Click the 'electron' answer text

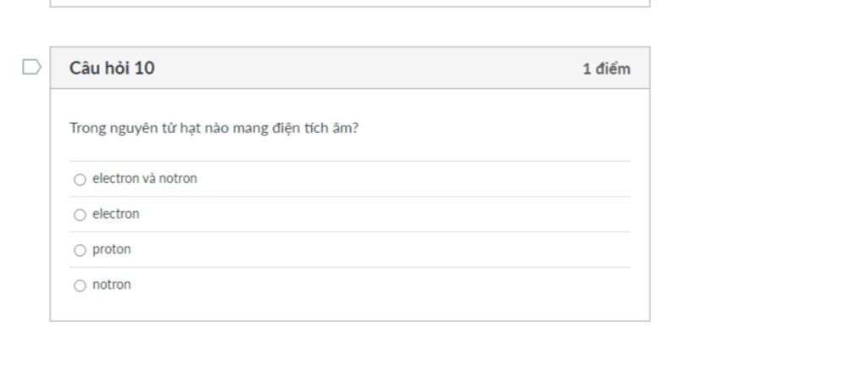coord(115,214)
